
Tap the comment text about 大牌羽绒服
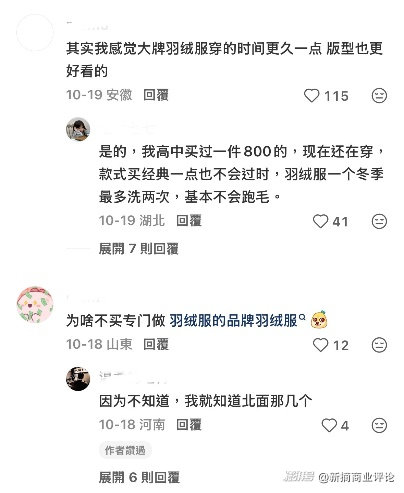224,60
